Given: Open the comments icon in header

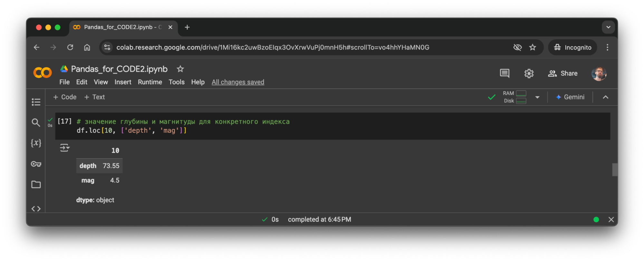Looking at the screenshot, I should tap(505, 73).
